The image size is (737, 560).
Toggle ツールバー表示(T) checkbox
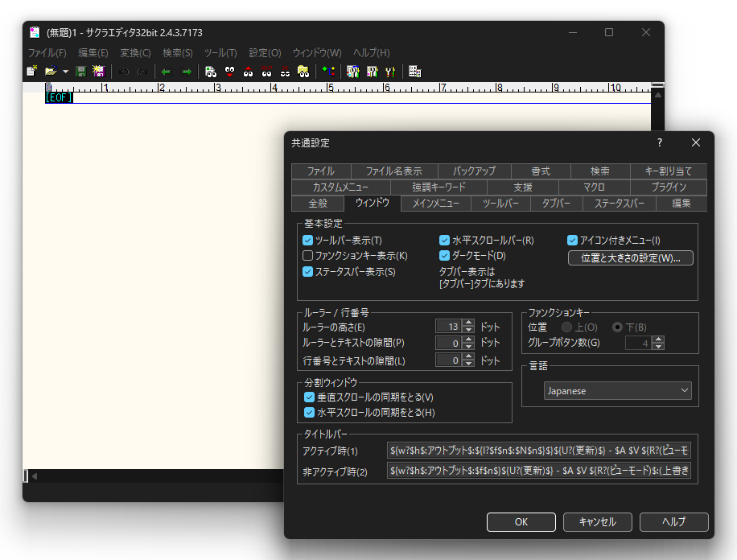click(307, 241)
